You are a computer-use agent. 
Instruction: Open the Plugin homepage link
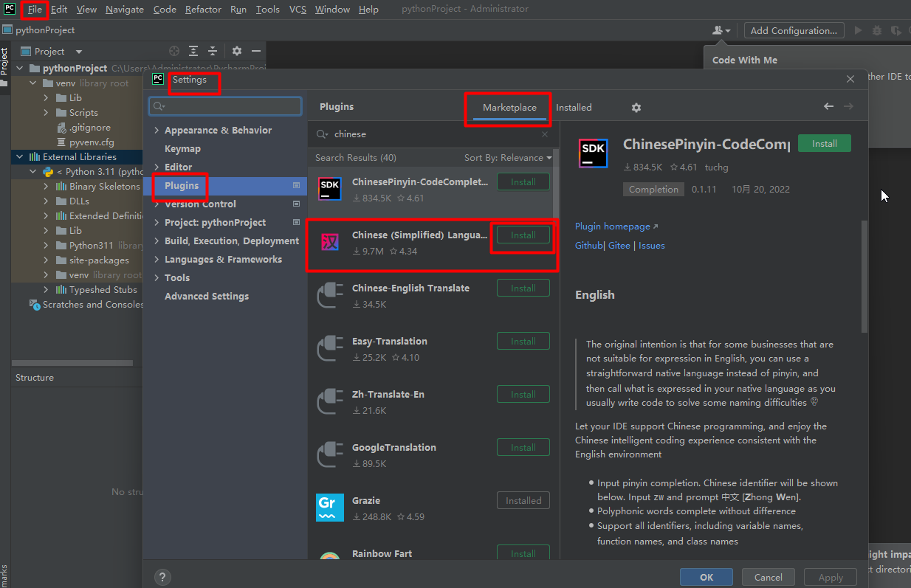pos(616,226)
